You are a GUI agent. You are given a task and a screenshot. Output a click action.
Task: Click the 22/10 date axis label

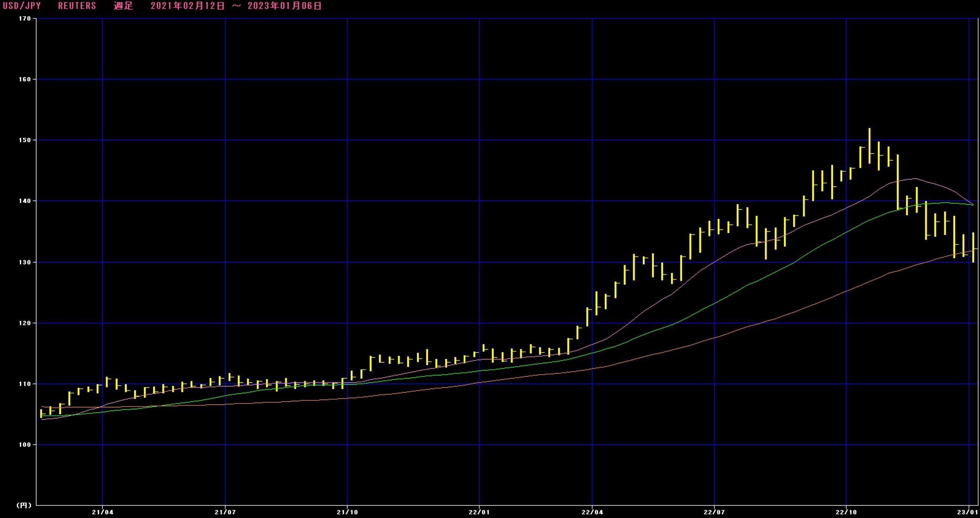pyautogui.click(x=846, y=512)
